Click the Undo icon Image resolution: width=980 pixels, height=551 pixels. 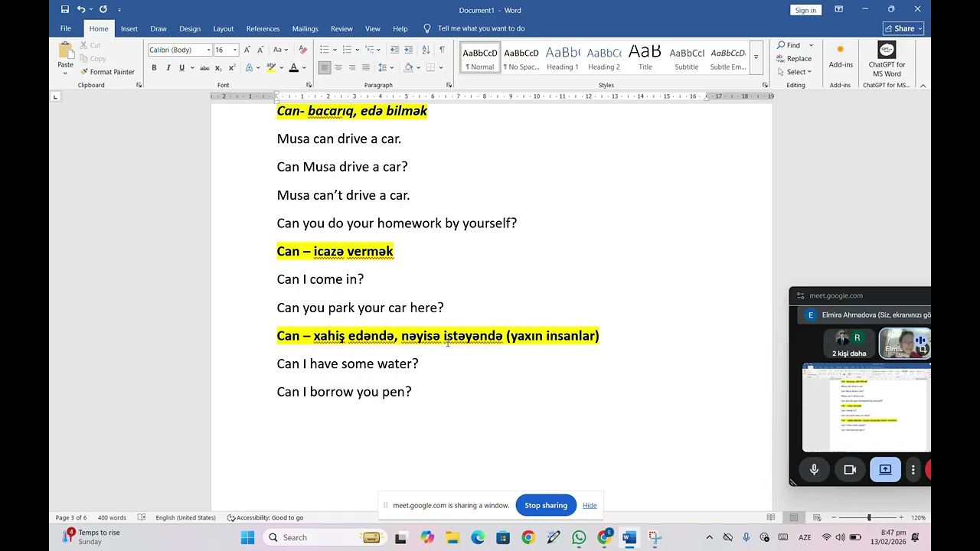[x=80, y=9]
